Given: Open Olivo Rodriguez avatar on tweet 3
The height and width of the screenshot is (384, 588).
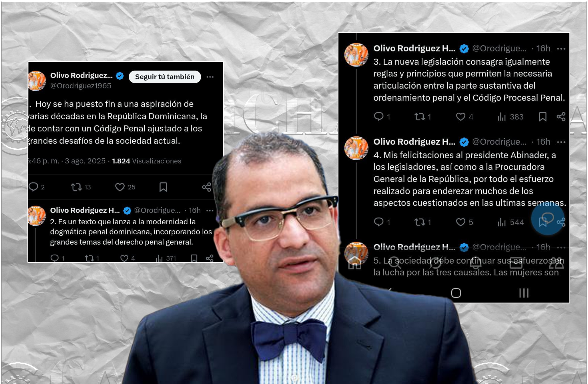Looking at the screenshot, I should tap(356, 55).
